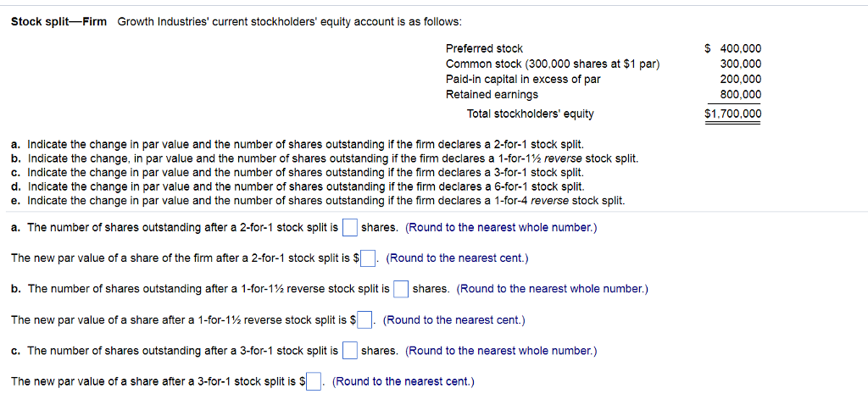The height and width of the screenshot is (405, 868).
Task: Click the $1,700,000 total equity amount
Action: coord(733,114)
